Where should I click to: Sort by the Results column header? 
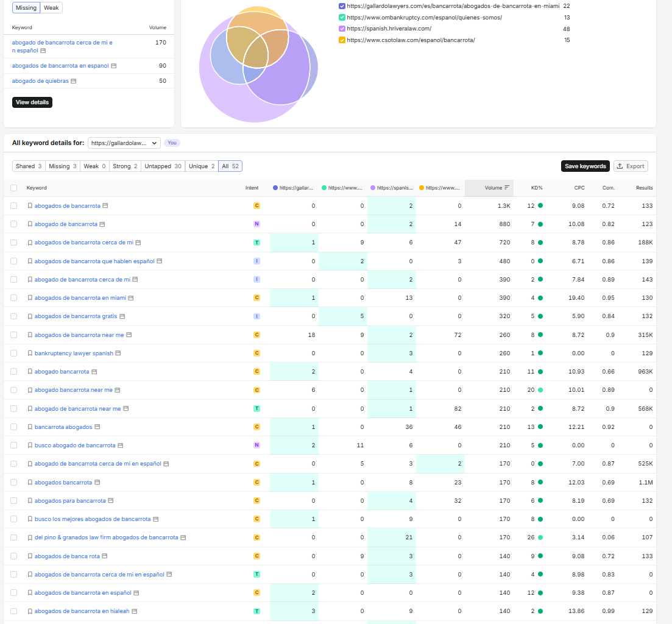(644, 188)
